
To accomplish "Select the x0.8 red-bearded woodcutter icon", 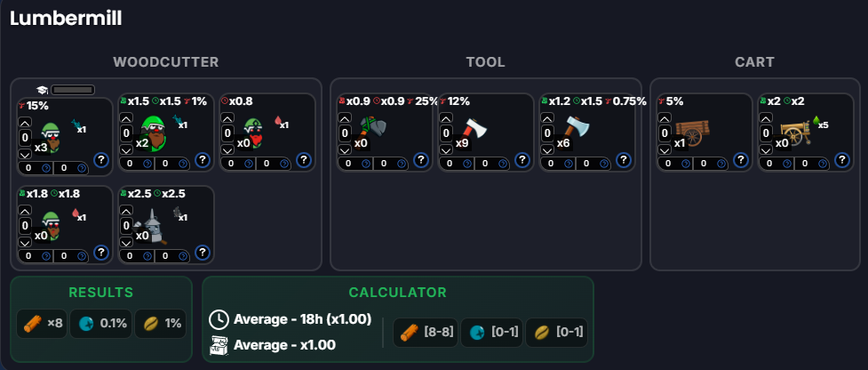I will coord(252,133).
